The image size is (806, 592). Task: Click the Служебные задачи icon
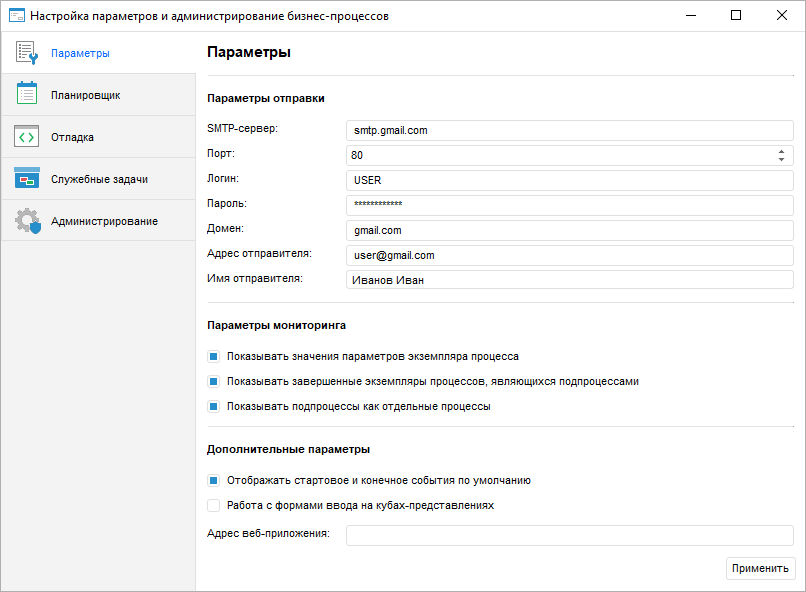click(27, 179)
